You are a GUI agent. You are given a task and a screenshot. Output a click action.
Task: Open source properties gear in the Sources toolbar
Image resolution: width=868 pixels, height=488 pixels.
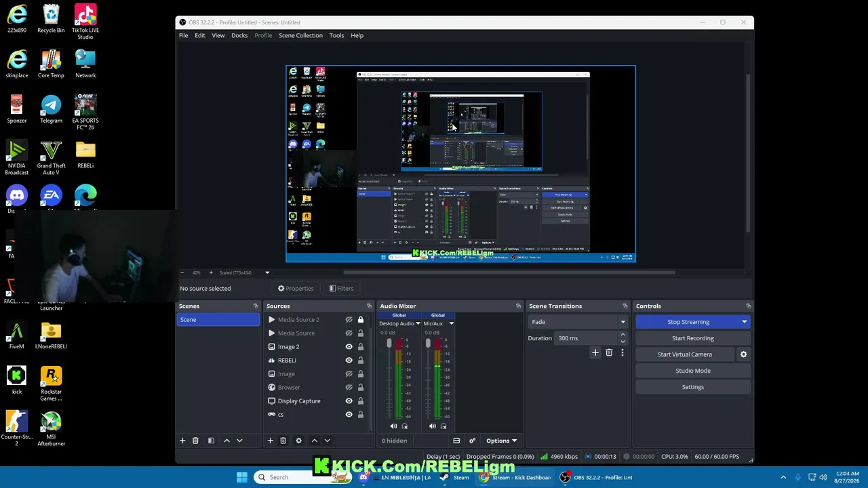pos(298,441)
